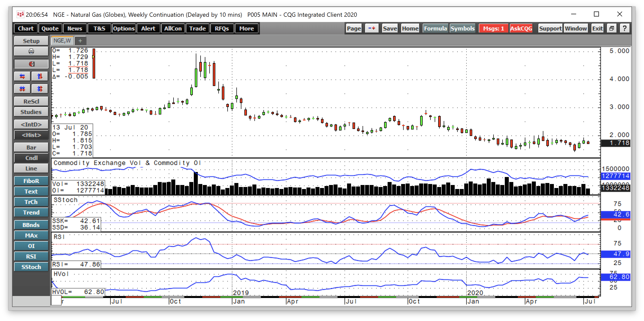Click the CQG logo in title bar
This screenshot has height=321, width=644.
click(20, 14)
